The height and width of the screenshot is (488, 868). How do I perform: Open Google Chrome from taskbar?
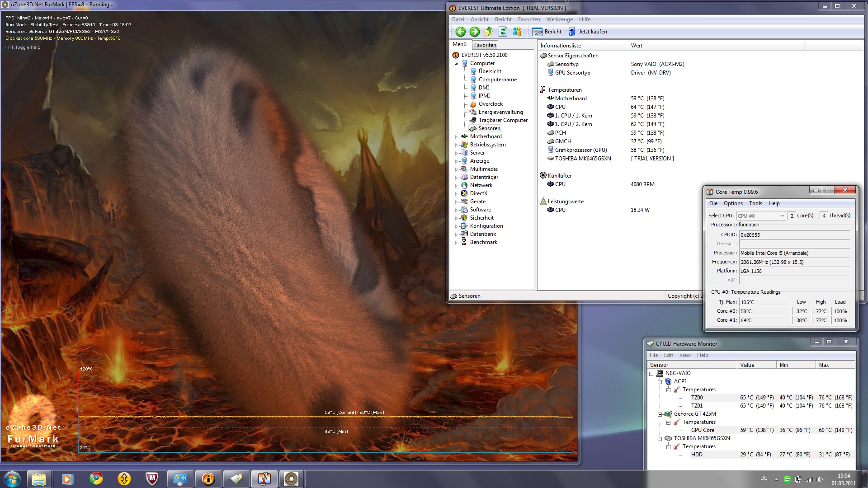96,479
